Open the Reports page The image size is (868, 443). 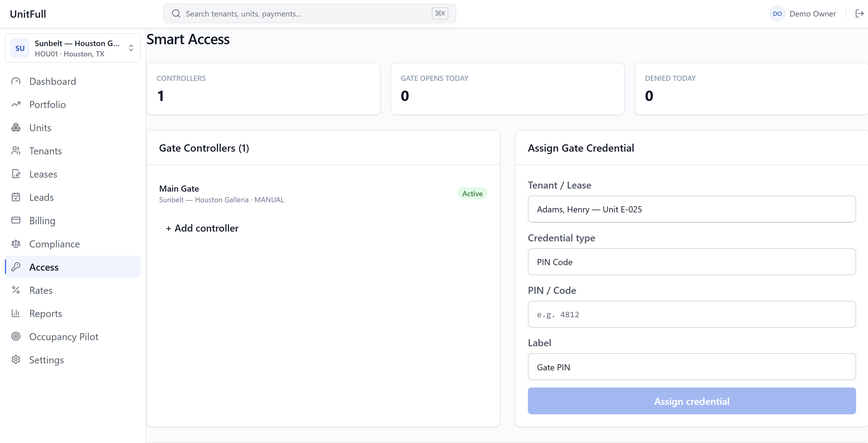(73, 313)
